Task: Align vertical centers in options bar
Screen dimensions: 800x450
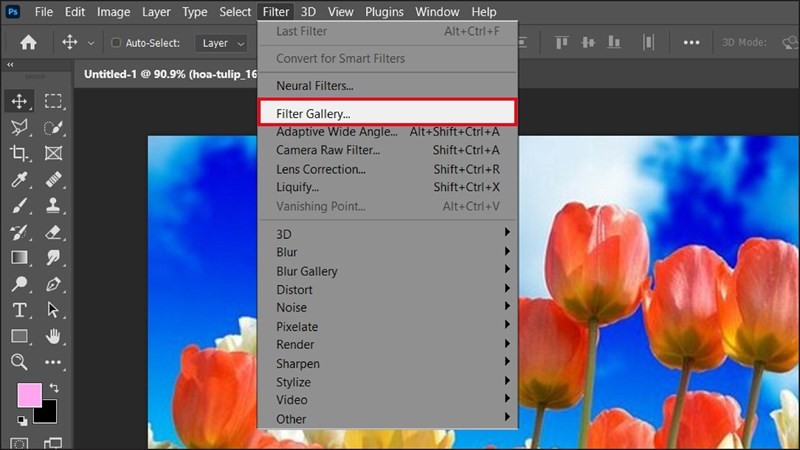Action: pos(588,42)
